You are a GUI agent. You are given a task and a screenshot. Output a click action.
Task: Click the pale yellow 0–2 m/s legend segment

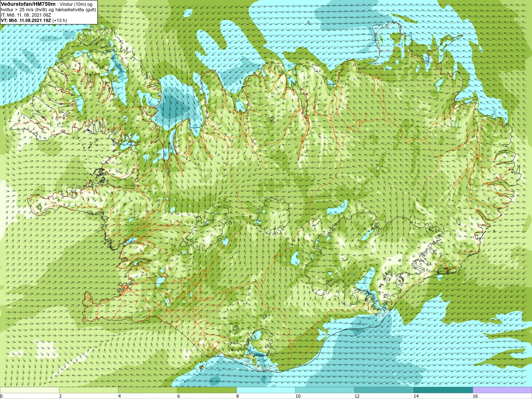click(x=30, y=390)
